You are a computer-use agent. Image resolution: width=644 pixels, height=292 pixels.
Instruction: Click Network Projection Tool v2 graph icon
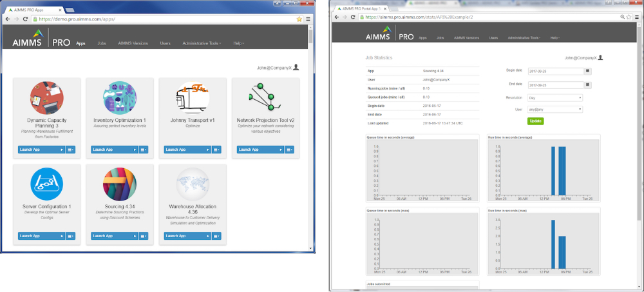coord(265,97)
